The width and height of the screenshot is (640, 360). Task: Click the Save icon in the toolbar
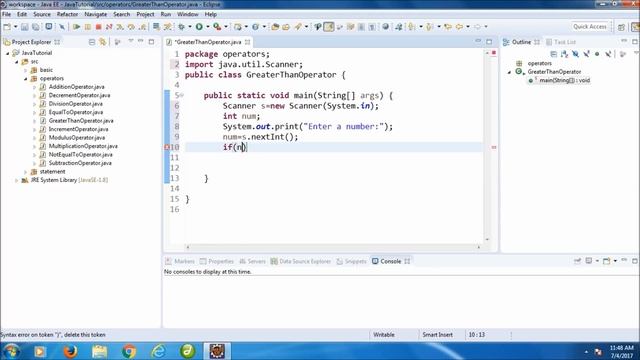[24, 27]
